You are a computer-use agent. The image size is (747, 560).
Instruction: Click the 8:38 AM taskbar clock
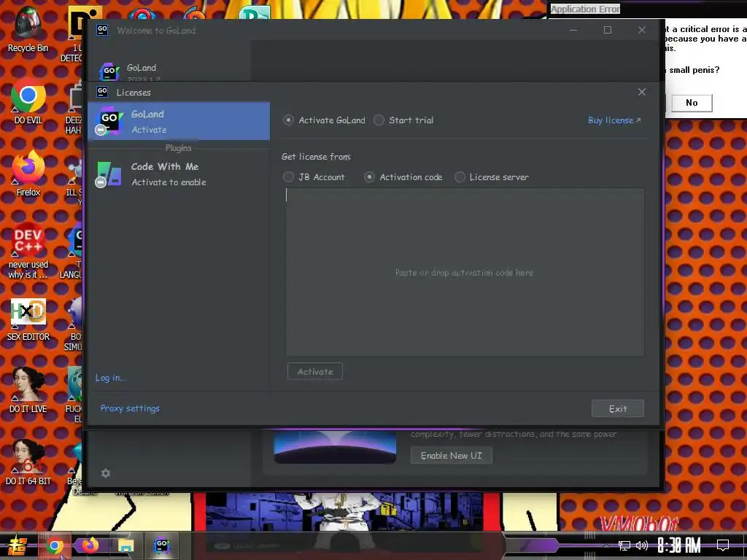[679, 545]
